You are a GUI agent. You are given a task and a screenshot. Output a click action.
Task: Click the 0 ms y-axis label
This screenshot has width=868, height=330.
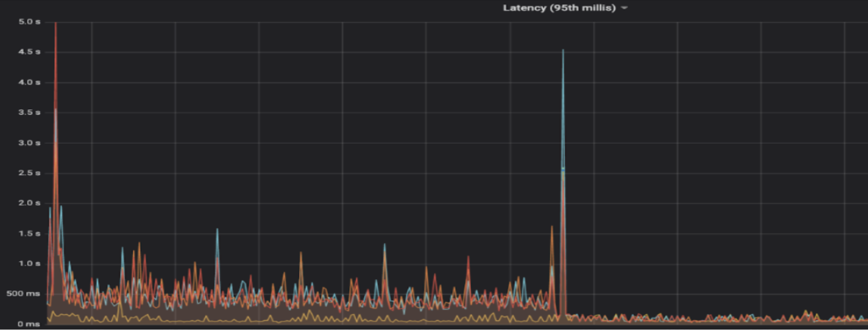pyautogui.click(x=29, y=324)
